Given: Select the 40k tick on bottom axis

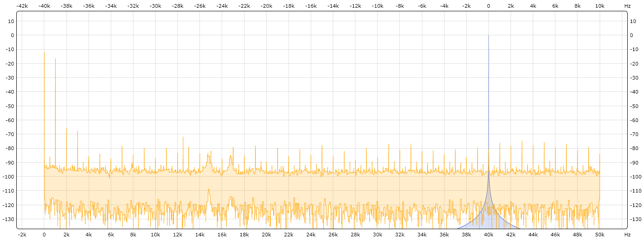Looking at the screenshot, I should coord(488,235).
